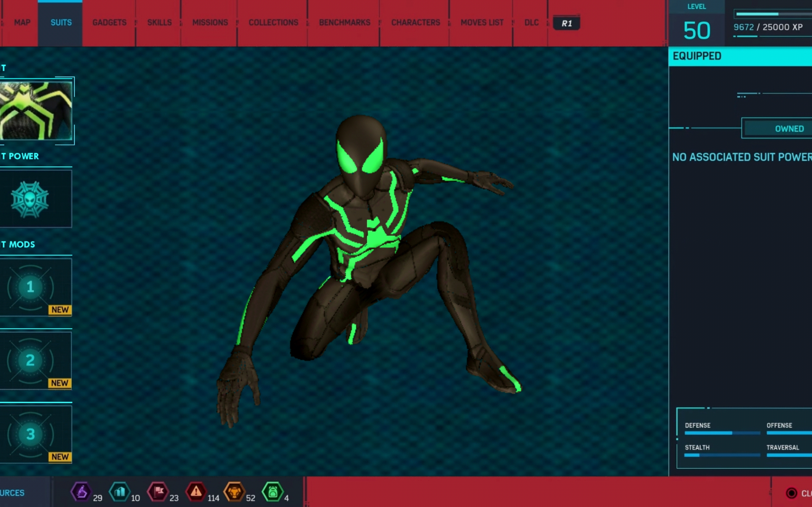Open Suit Mod slot 3
Image resolution: width=812 pixels, height=507 pixels.
[31, 434]
